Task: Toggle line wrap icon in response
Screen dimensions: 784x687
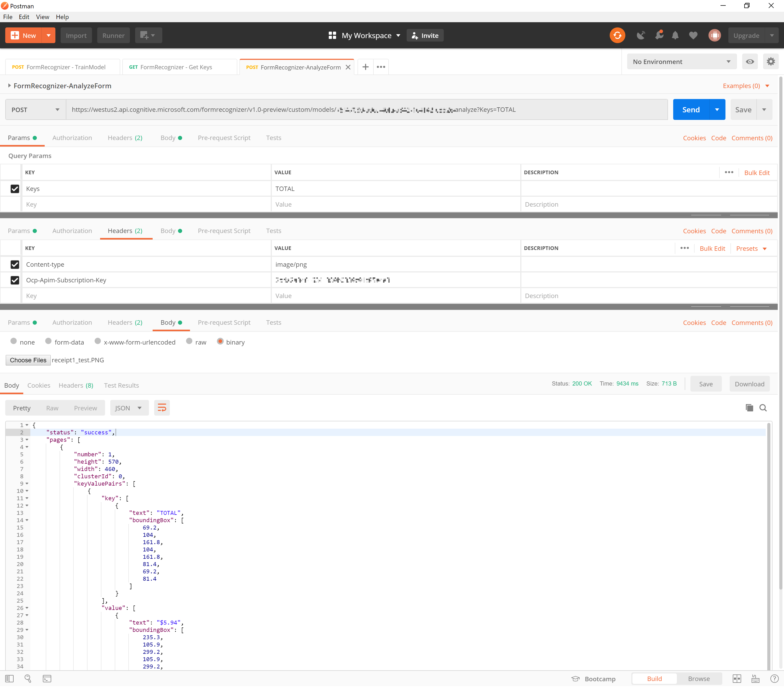Action: 162,407
